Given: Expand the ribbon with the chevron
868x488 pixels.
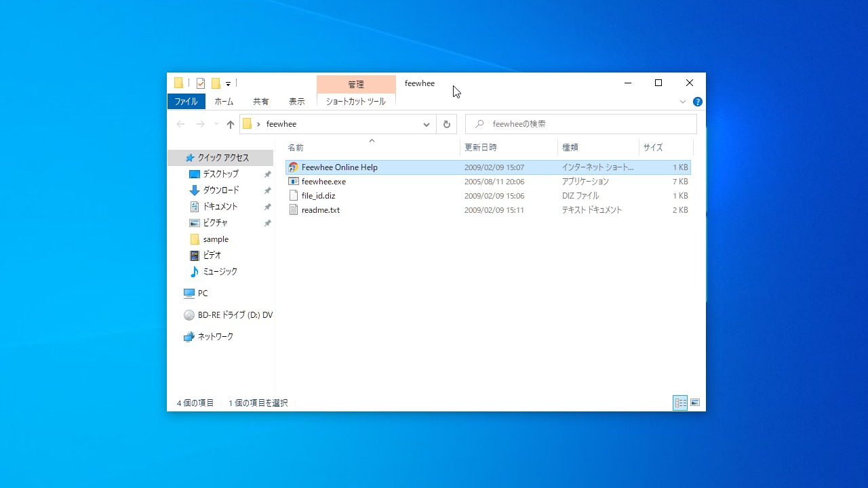Looking at the screenshot, I should pos(683,102).
